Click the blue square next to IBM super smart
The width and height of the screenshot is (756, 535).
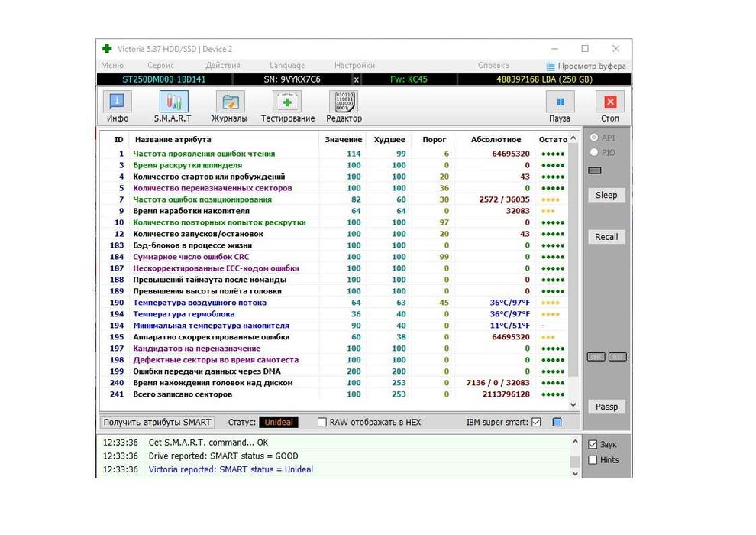pos(557,422)
